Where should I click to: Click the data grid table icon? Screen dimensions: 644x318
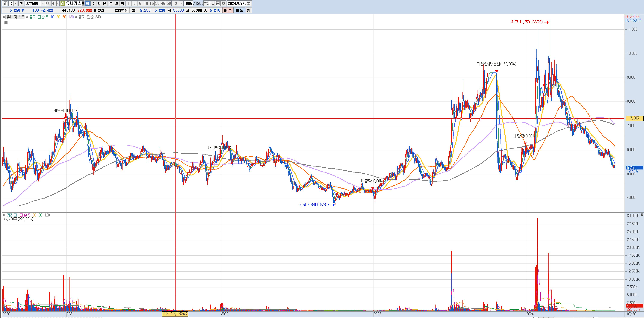point(6,22)
